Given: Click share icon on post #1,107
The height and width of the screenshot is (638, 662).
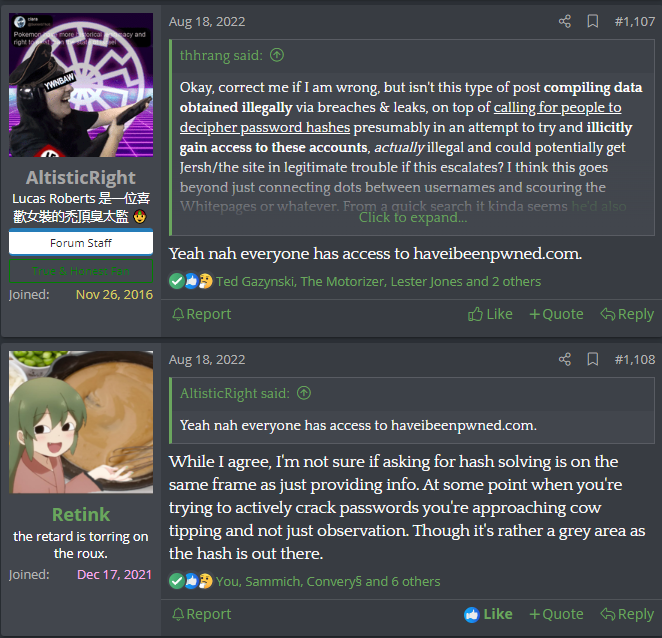Looking at the screenshot, I should click(564, 21).
